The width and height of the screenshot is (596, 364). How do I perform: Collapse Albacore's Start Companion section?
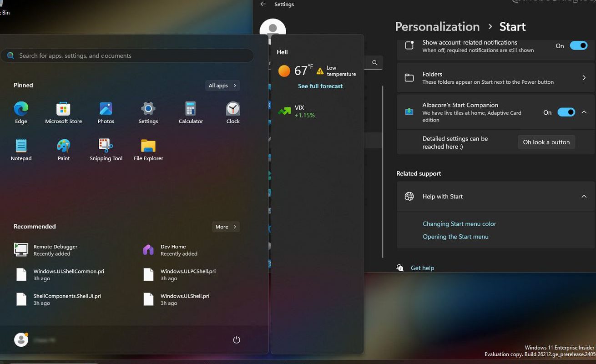click(x=584, y=112)
